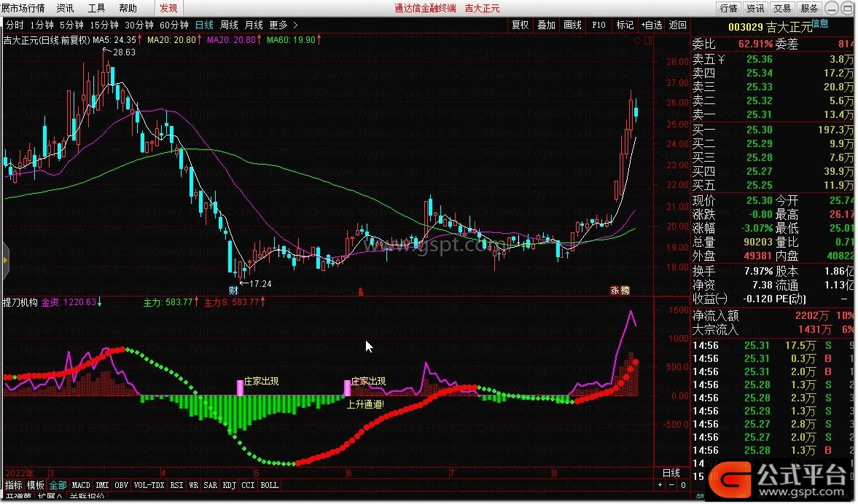Switch indicator to RSI

[176, 485]
